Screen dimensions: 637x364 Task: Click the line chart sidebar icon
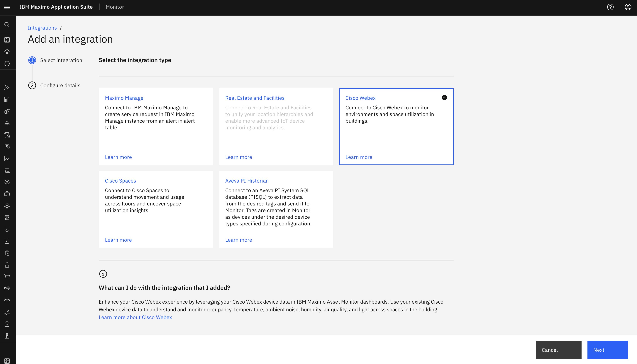tap(7, 159)
